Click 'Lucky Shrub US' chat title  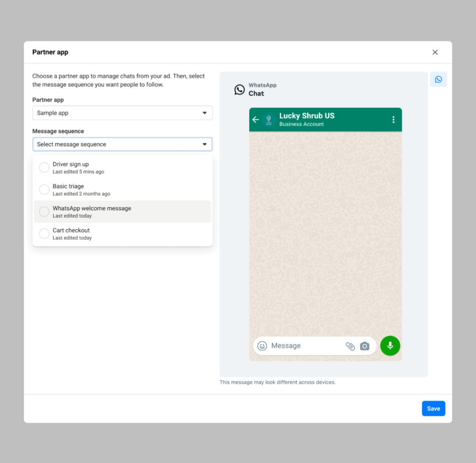[307, 116]
